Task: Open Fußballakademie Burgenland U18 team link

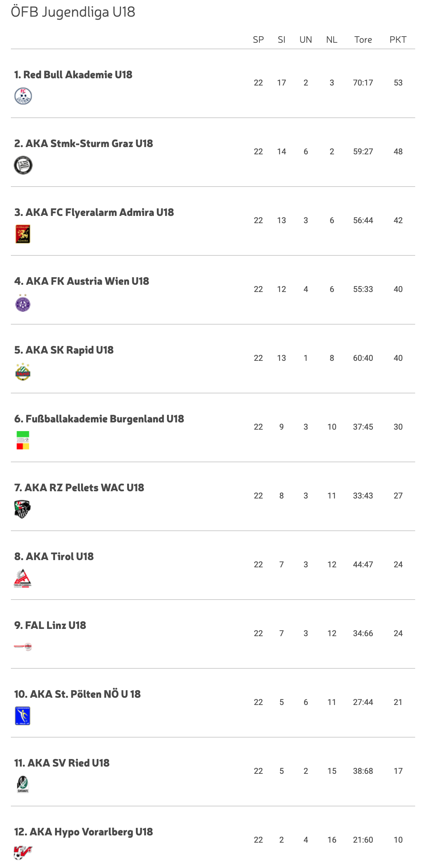Action: [99, 419]
